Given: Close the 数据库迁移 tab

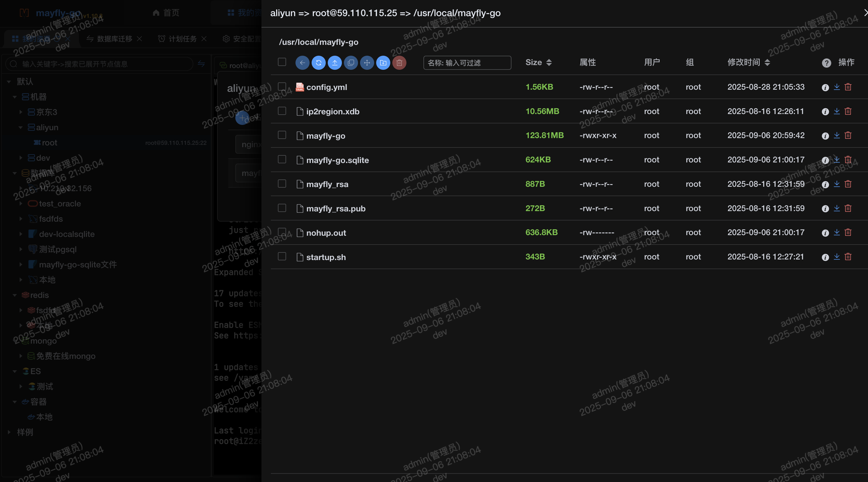Looking at the screenshot, I should [139, 39].
